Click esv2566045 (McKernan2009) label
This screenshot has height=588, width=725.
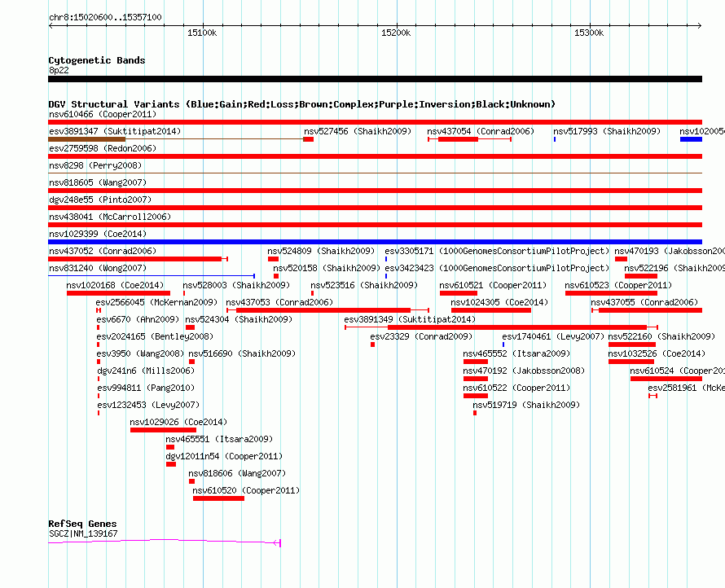click(x=156, y=302)
